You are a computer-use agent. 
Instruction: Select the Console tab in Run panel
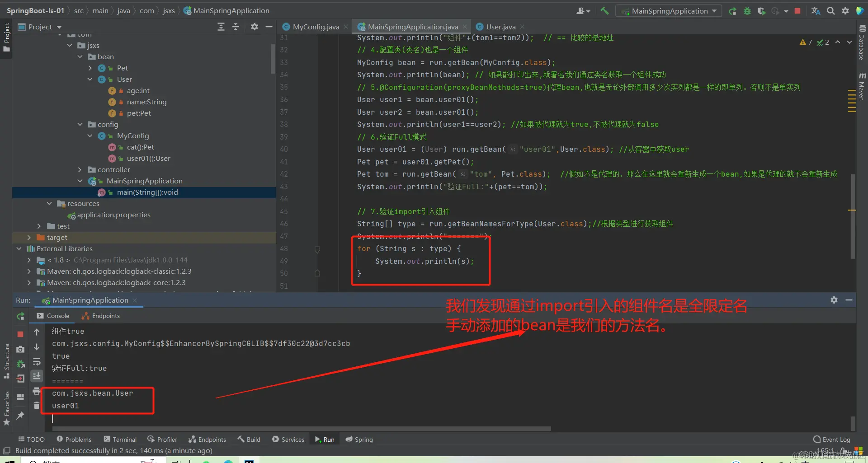coord(53,316)
